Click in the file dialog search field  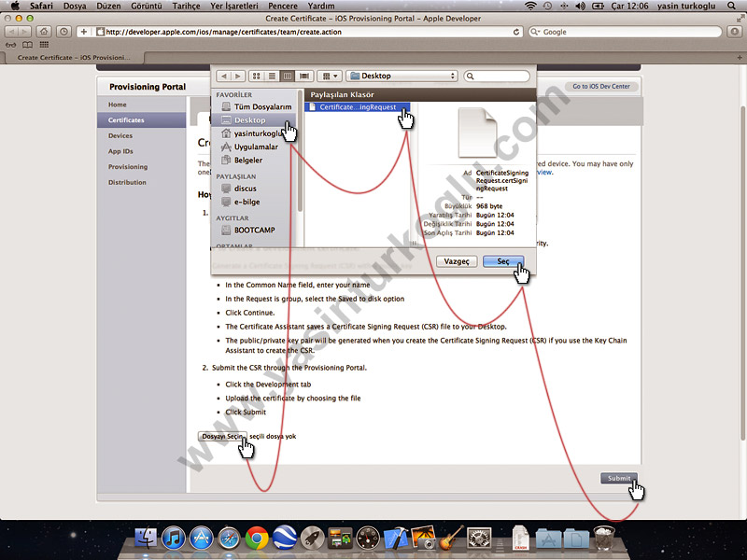point(497,77)
